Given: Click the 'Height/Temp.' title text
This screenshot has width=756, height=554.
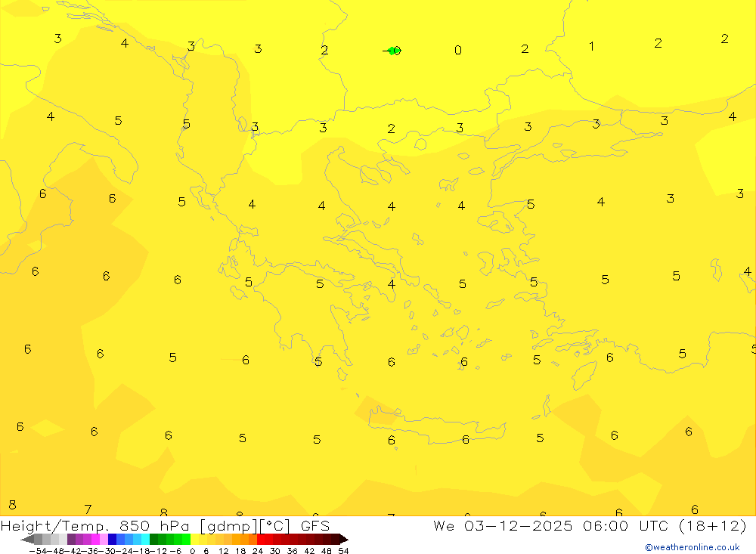Looking at the screenshot, I should pyautogui.click(x=56, y=526).
